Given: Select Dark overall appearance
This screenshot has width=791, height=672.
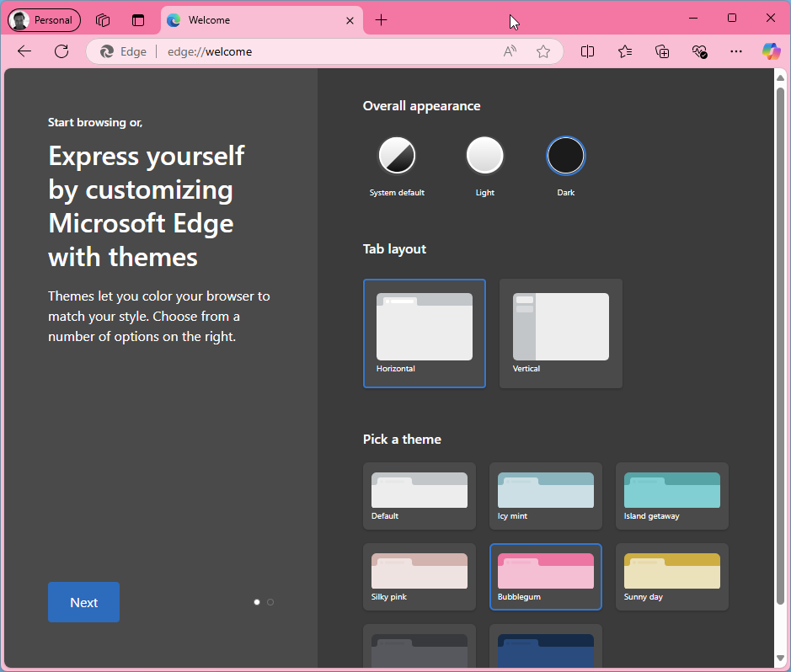Looking at the screenshot, I should [565, 155].
